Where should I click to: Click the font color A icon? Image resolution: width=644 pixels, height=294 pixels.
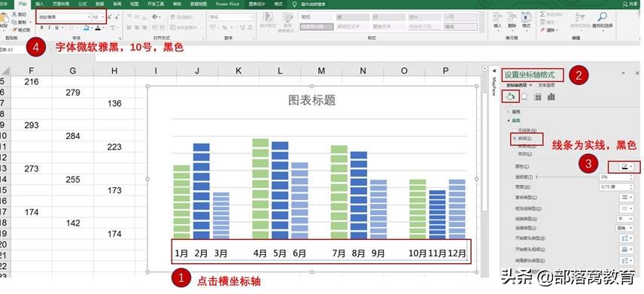(98, 28)
